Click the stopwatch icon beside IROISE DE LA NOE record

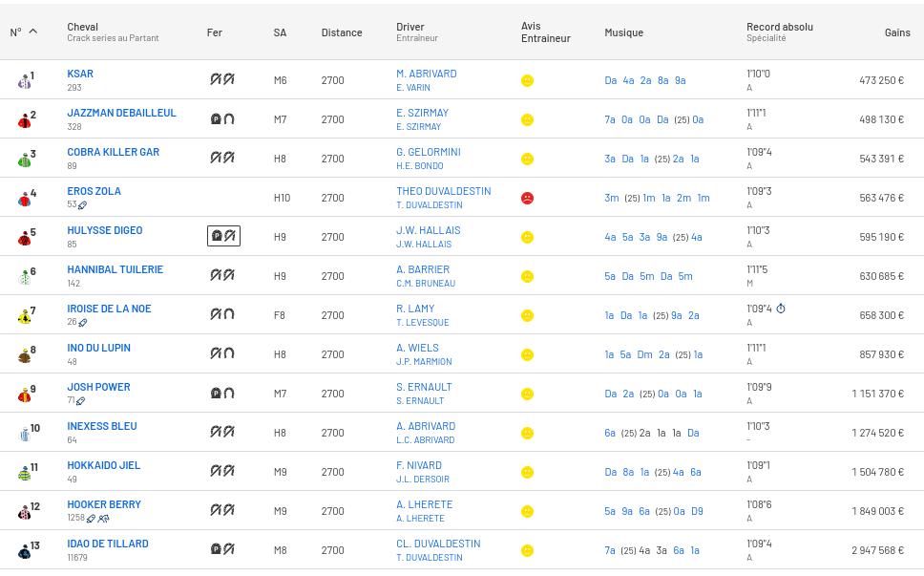(781, 309)
